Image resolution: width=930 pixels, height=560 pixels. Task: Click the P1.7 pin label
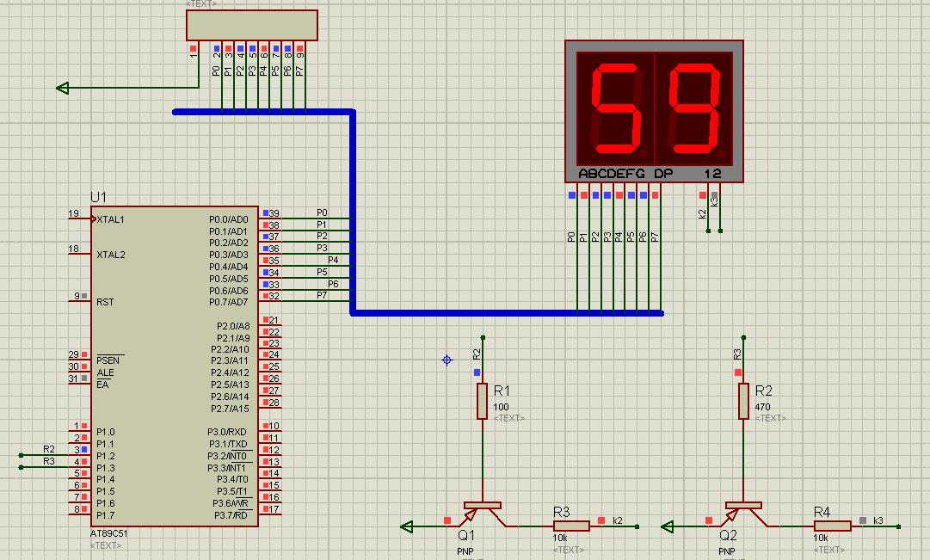[x=106, y=515]
